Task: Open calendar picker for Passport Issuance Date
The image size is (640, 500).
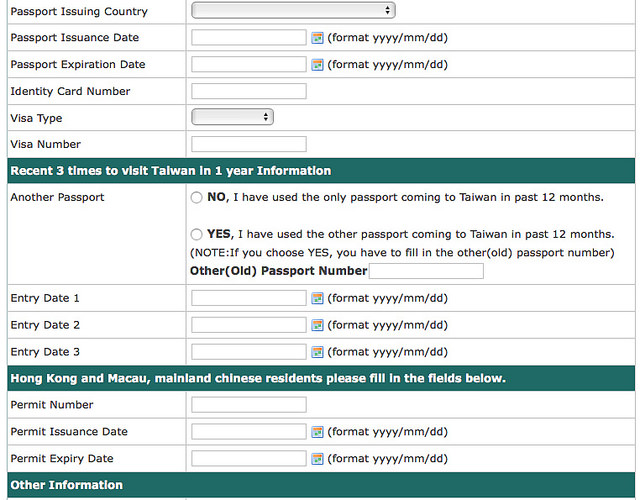Action: (x=317, y=38)
